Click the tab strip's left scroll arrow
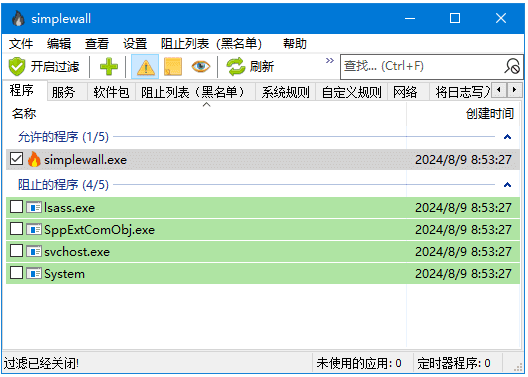This screenshot has height=377, width=528. point(499,90)
